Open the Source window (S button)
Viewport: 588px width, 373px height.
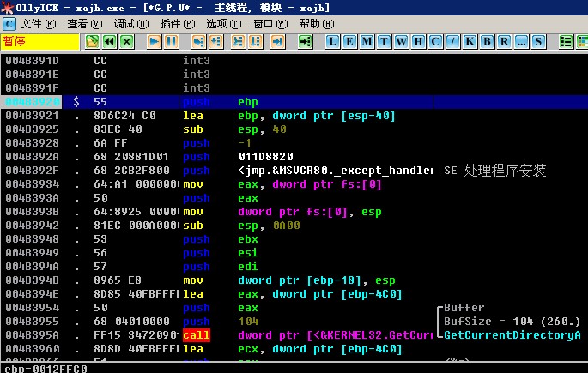pos(538,41)
